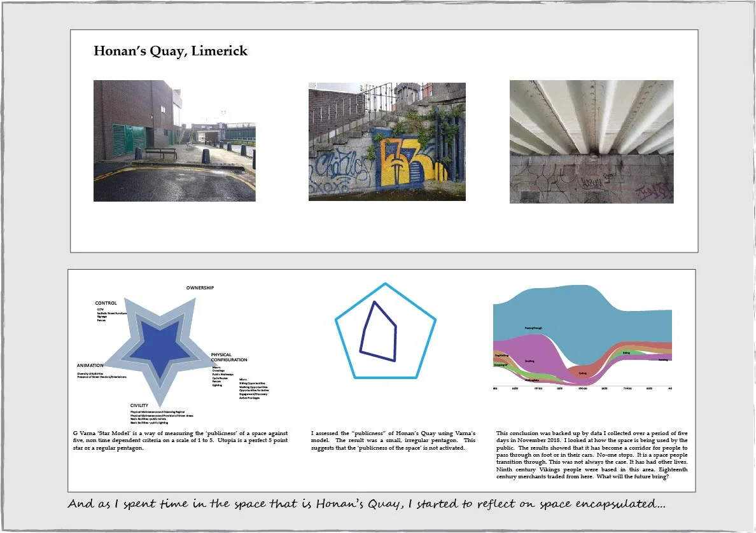Screen dimensions: 756x533
Task: Select the pentagon publicness diagram
Action: coord(385,331)
